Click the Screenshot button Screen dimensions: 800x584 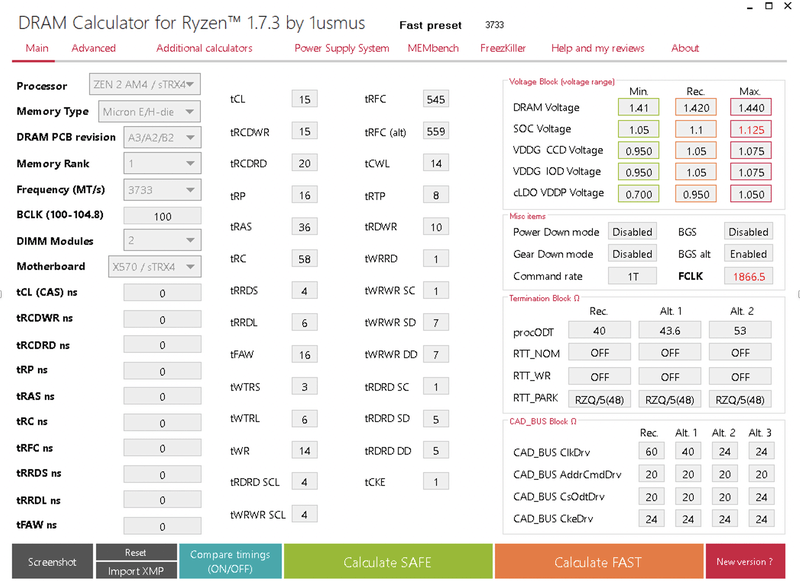pos(53,562)
